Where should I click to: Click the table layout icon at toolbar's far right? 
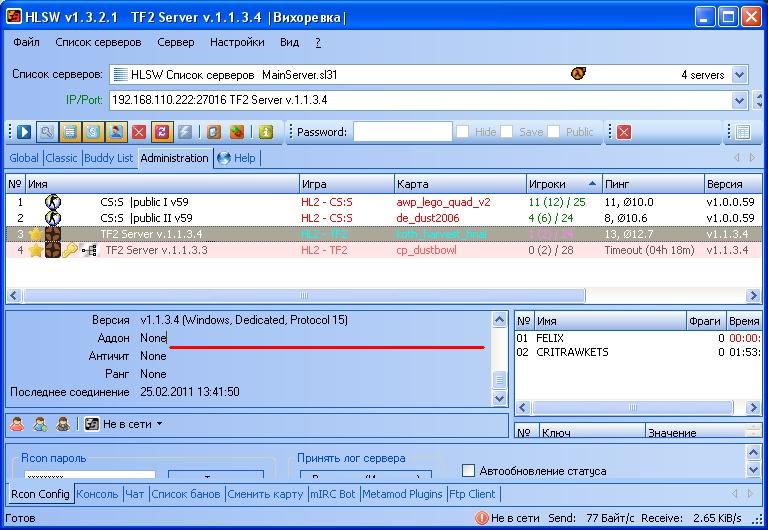click(743, 132)
